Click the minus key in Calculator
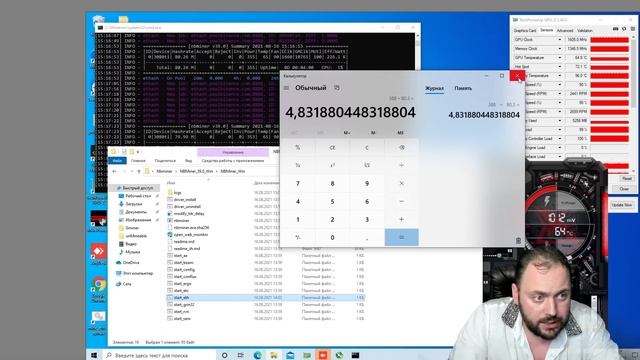Viewport: 640px width, 360px height. pyautogui.click(x=402, y=201)
